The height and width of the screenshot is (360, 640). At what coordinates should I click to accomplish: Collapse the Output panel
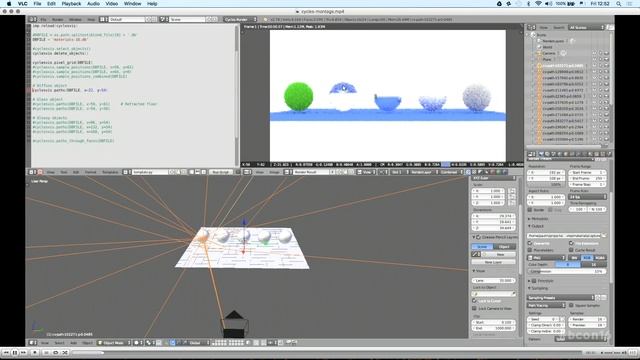tap(536, 226)
